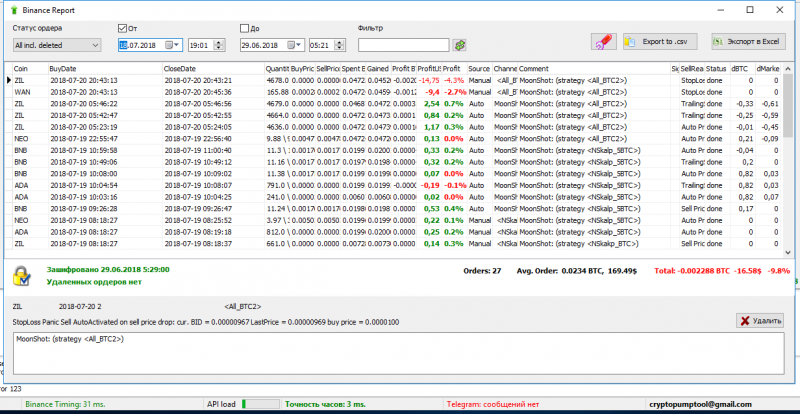Screen dimensions: 800x414
Task: Click the lock encryption icon
Action: (x=22, y=275)
